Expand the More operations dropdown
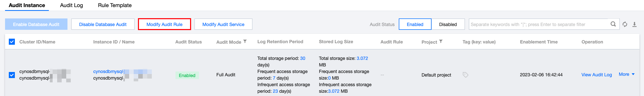644x96 pixels. pos(627,74)
